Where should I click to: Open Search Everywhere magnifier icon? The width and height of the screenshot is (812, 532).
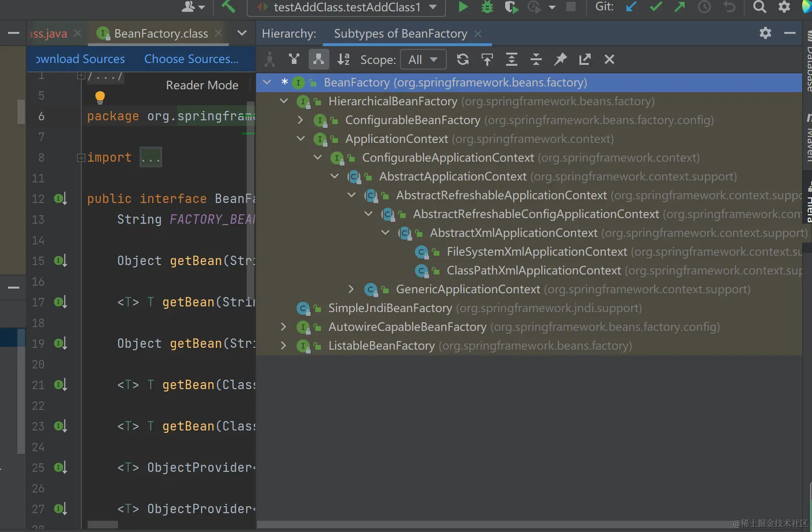[x=759, y=7]
